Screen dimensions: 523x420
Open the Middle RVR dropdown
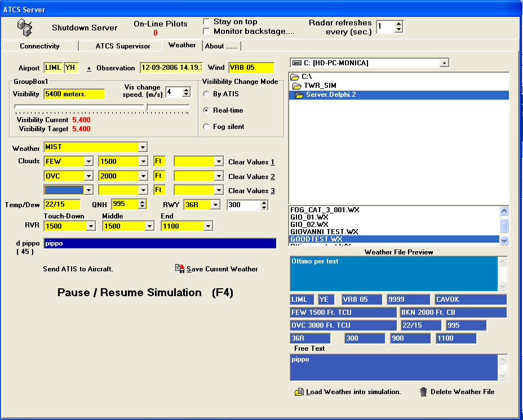point(149,226)
